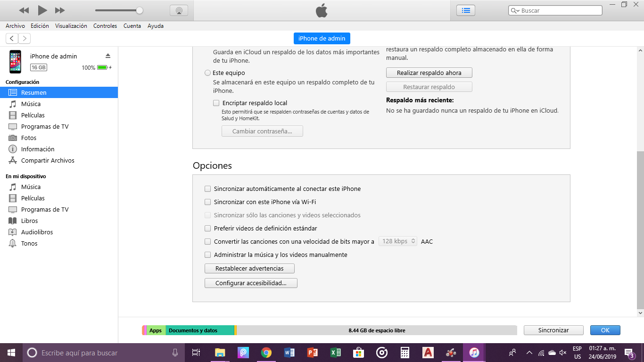This screenshot has height=362, width=644.
Task: Open the Controles menu
Action: point(105,26)
